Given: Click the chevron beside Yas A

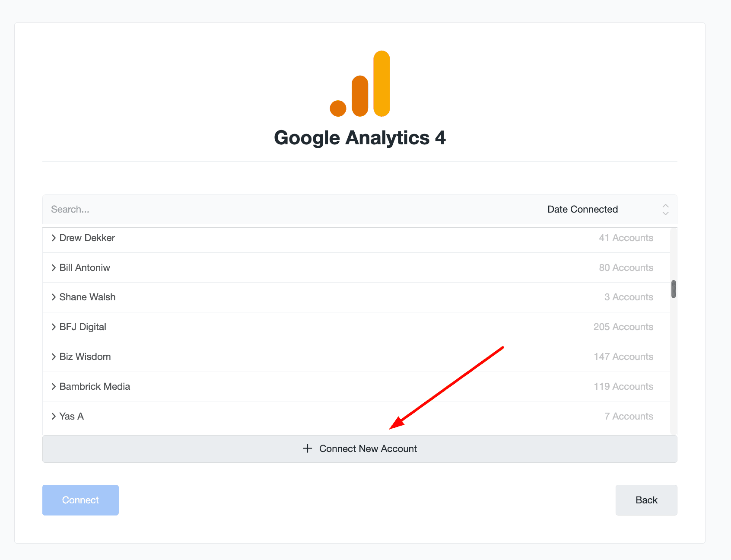Looking at the screenshot, I should pyautogui.click(x=54, y=416).
